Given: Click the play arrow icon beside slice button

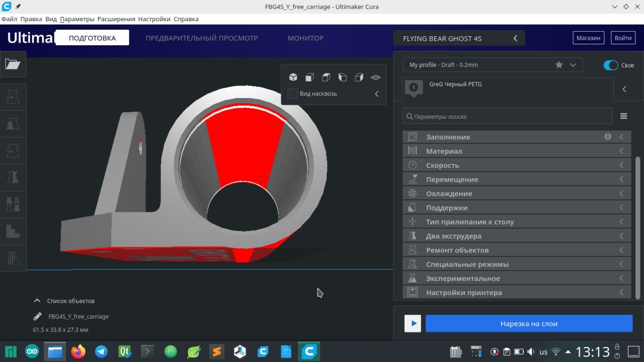Looking at the screenshot, I should [413, 324].
